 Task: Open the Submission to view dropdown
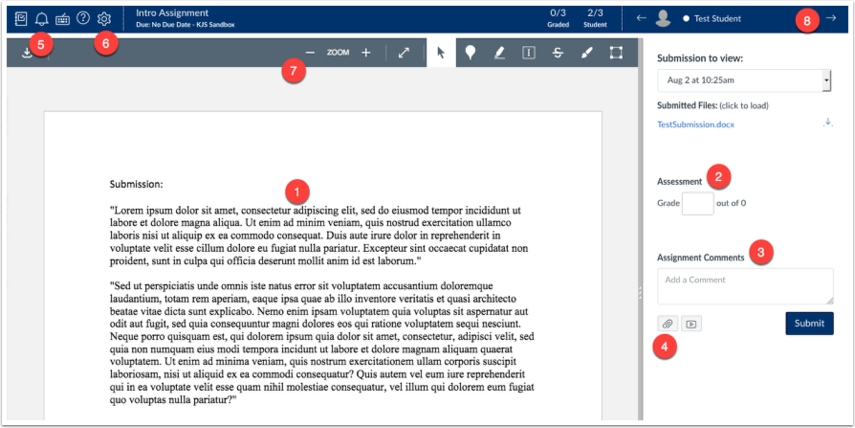coord(744,80)
